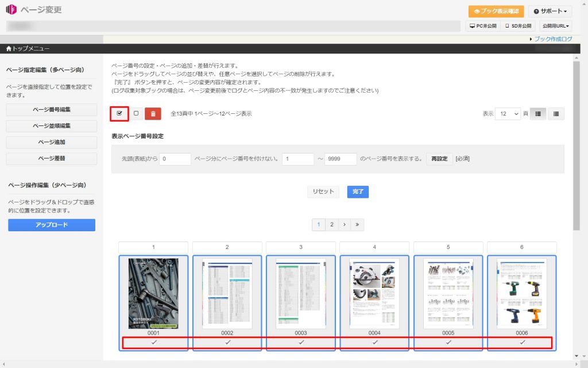Viewport: 588px width, 368px height.
Task: Open the 表示 pages-per-view dropdown showing 12
Action: click(x=508, y=114)
